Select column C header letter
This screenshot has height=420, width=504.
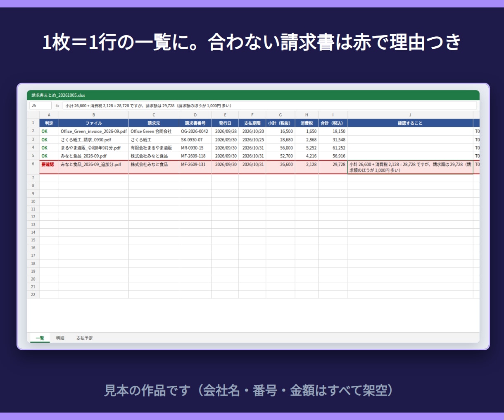[154, 115]
